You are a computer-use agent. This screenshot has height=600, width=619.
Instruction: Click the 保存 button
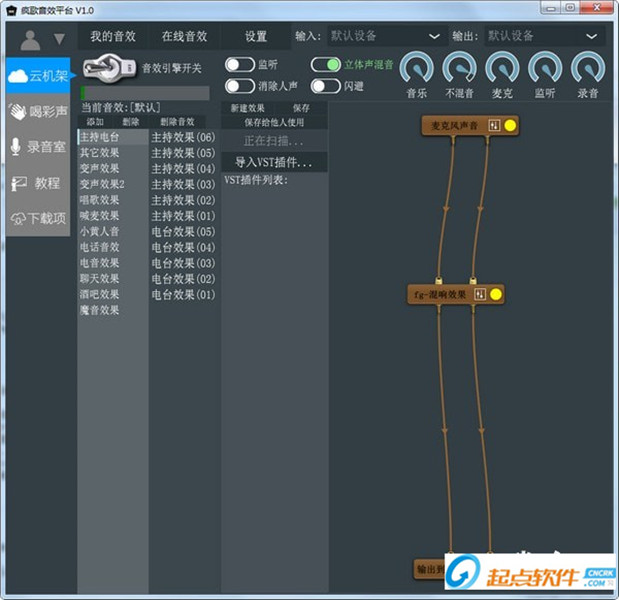pos(301,108)
